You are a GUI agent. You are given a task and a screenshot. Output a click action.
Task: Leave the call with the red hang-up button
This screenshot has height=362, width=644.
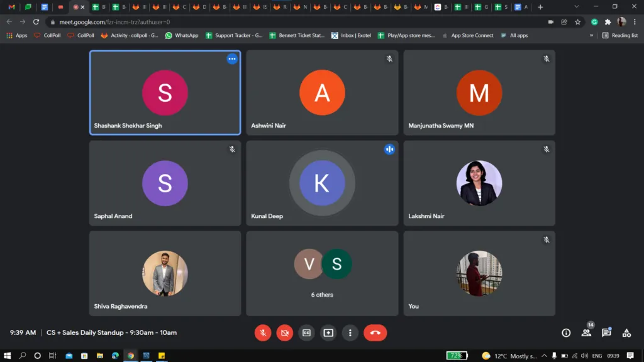(x=375, y=333)
